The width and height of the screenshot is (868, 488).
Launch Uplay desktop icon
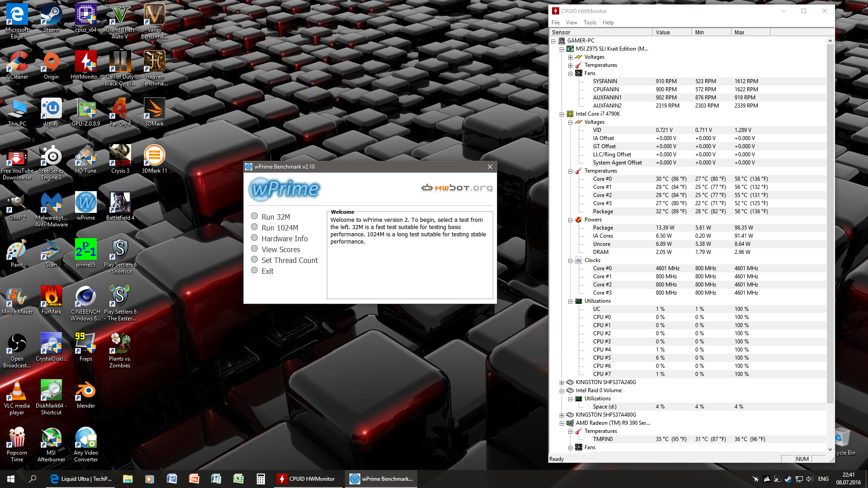tap(51, 112)
